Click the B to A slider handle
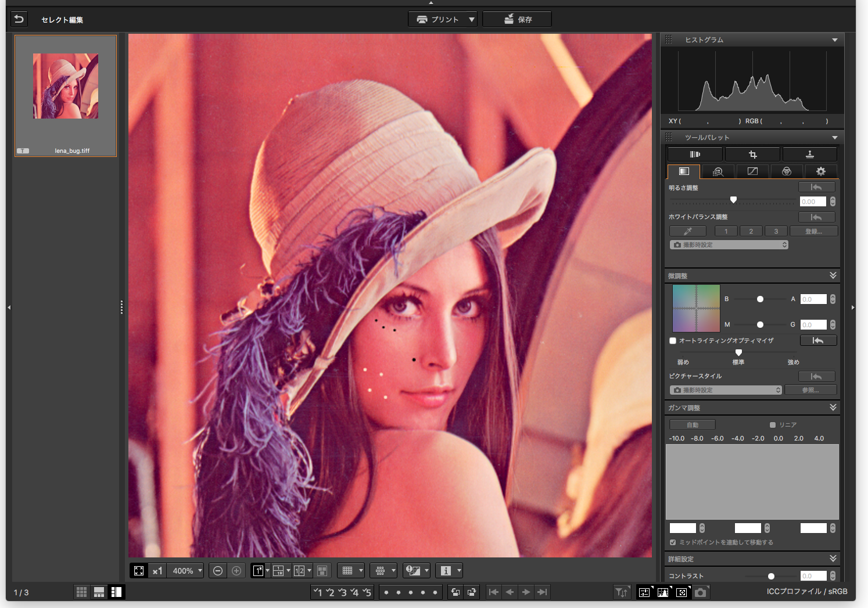Screen dimensions: 868x608 [x=760, y=299]
